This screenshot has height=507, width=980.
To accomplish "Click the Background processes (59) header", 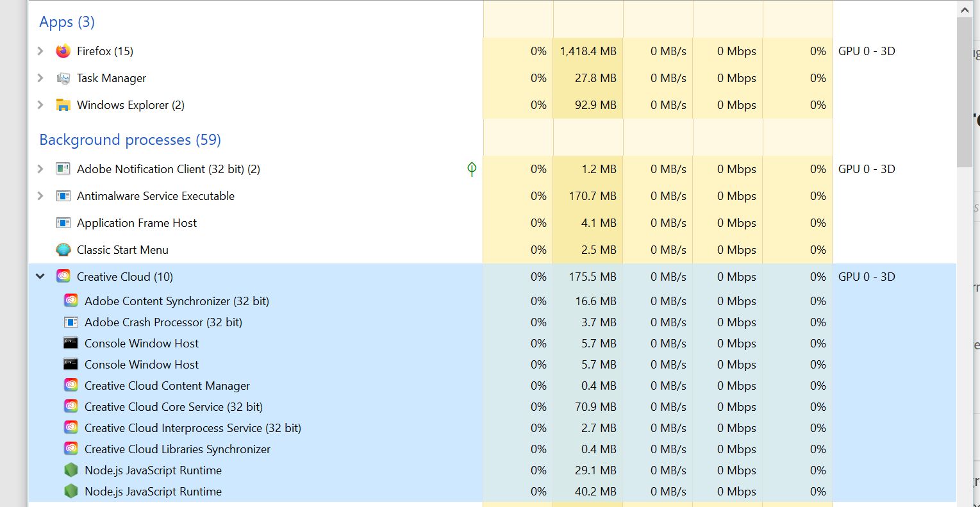I will [129, 140].
